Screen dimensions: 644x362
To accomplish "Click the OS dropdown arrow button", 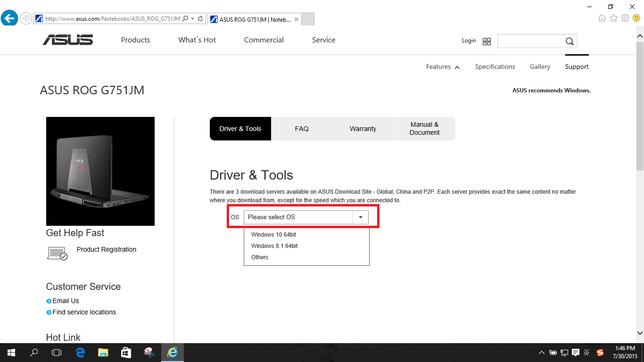I will tap(361, 217).
